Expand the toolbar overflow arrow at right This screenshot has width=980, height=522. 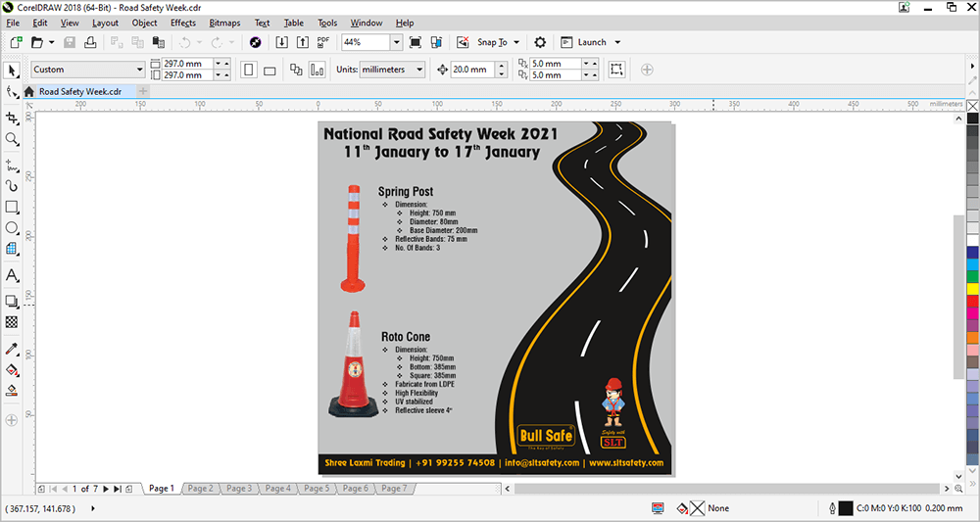(x=972, y=67)
